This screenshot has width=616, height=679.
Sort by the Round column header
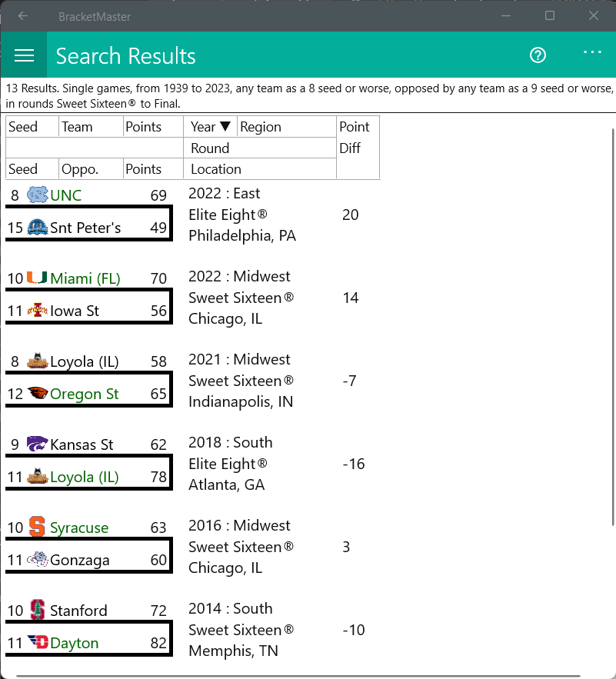[260, 148]
